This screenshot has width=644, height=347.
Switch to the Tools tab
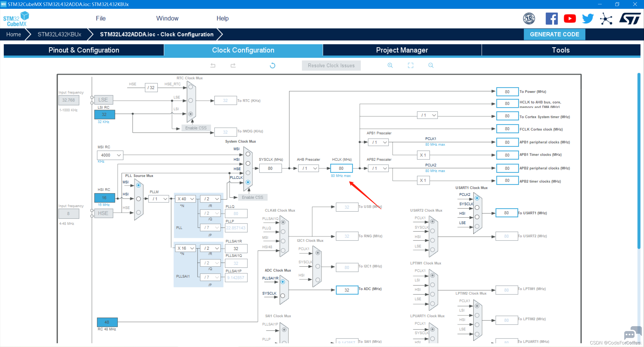[561, 50]
